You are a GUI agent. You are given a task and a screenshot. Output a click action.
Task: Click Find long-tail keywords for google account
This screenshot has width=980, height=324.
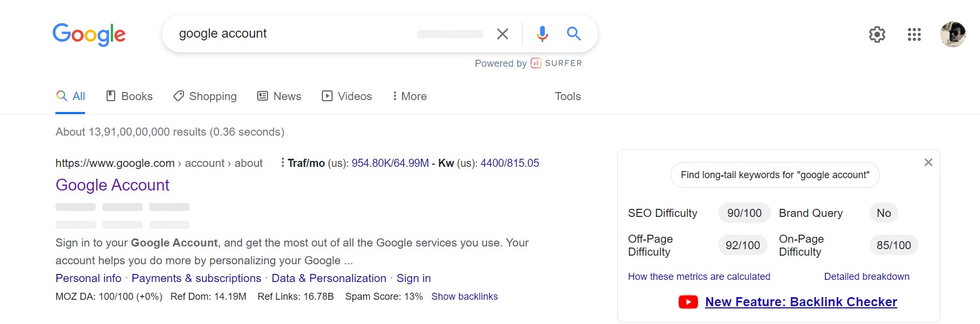pyautogui.click(x=774, y=174)
